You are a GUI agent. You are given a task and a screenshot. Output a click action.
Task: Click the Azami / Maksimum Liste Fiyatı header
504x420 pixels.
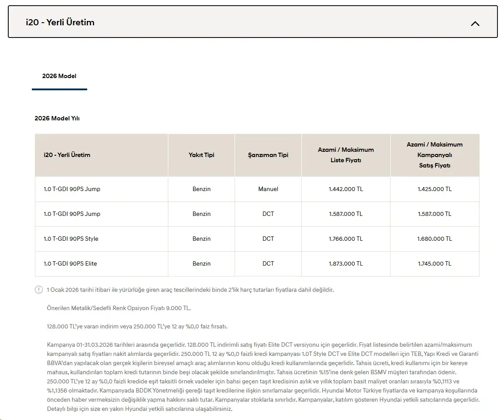click(x=346, y=155)
